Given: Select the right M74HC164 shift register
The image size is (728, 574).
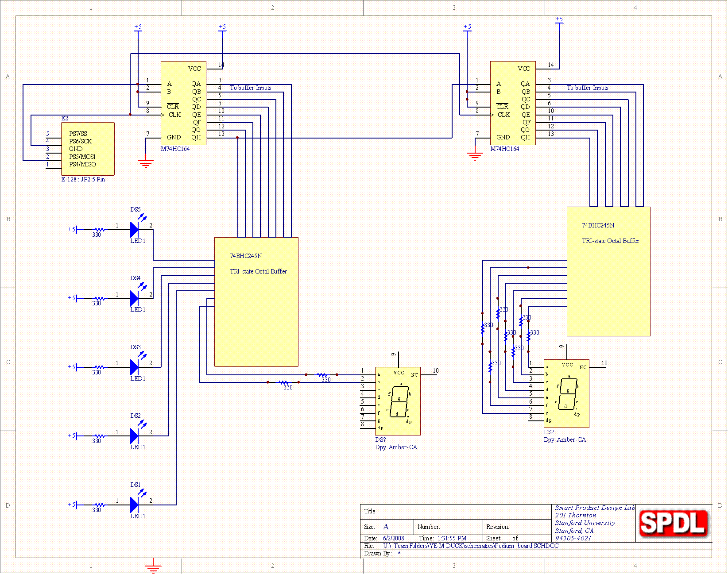Looking at the screenshot, I should coord(513,103).
